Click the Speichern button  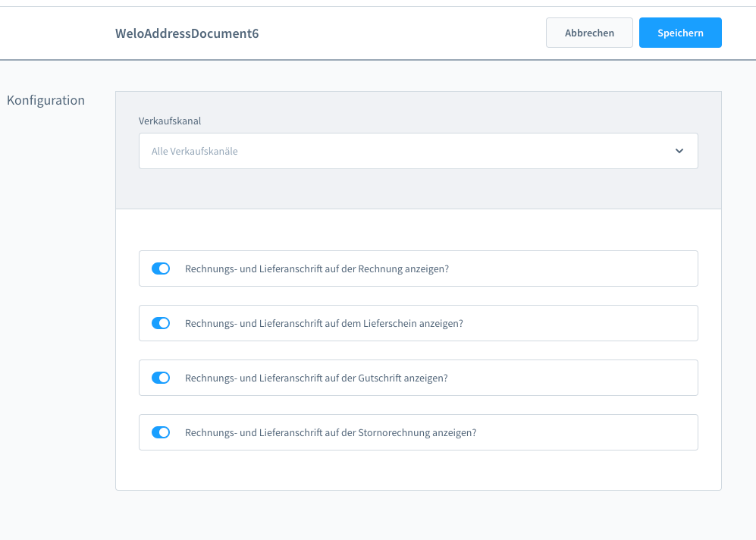coord(680,33)
